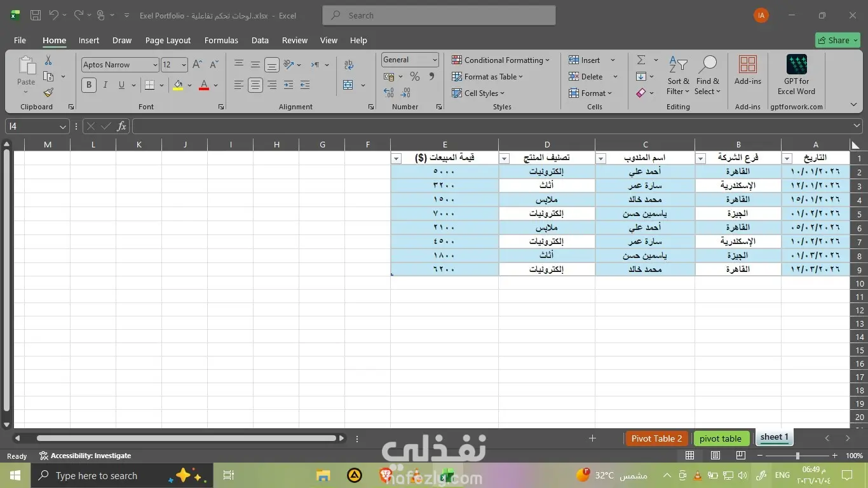868x488 pixels.
Task: Open the File menu
Action: tap(20, 40)
